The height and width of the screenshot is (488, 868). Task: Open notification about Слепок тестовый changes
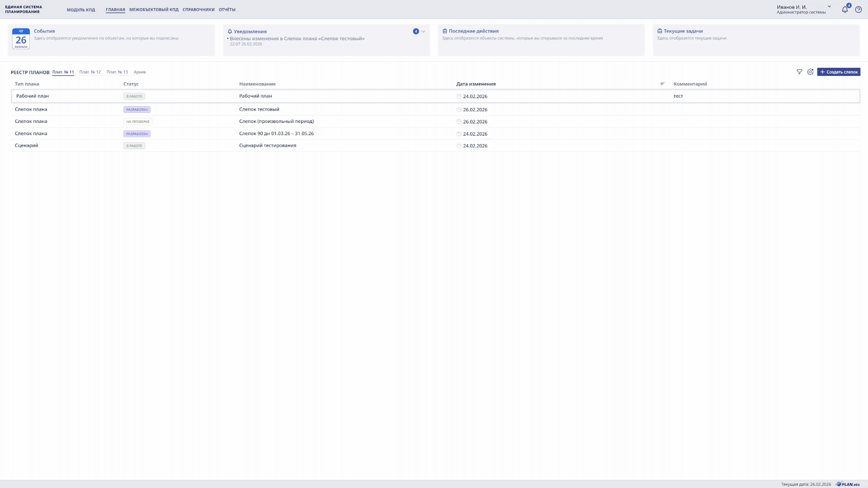297,38
